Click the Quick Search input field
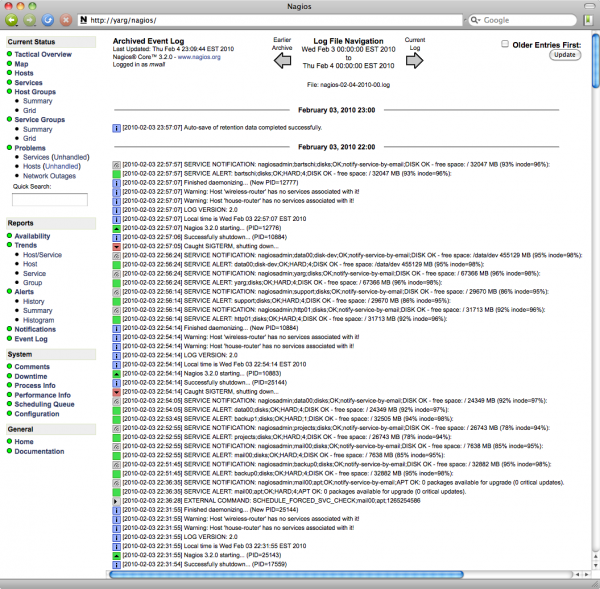 tap(50, 200)
